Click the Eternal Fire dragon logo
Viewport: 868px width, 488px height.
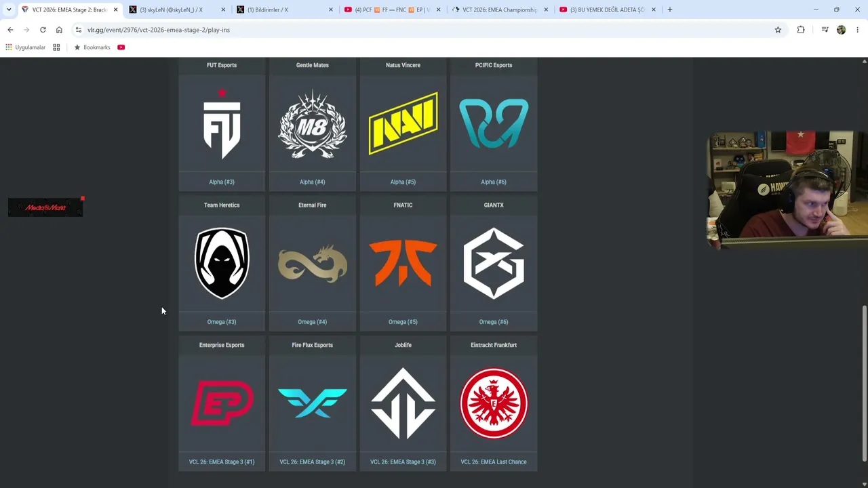(x=313, y=263)
